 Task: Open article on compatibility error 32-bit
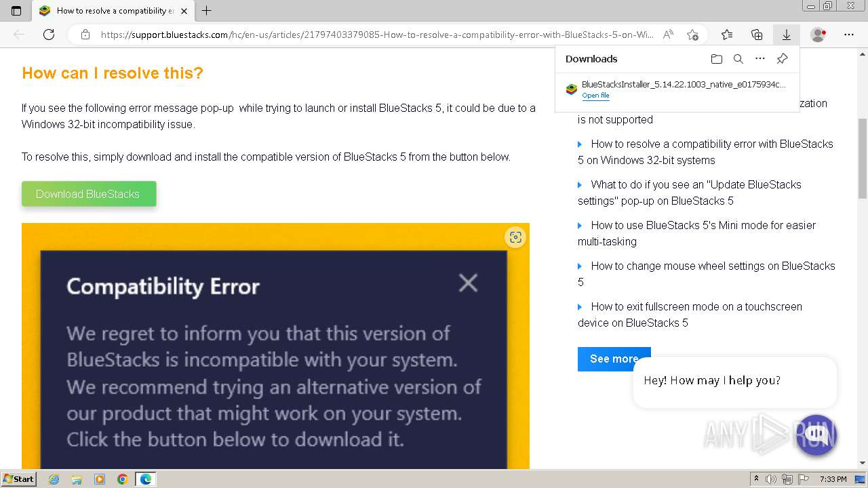(x=705, y=152)
